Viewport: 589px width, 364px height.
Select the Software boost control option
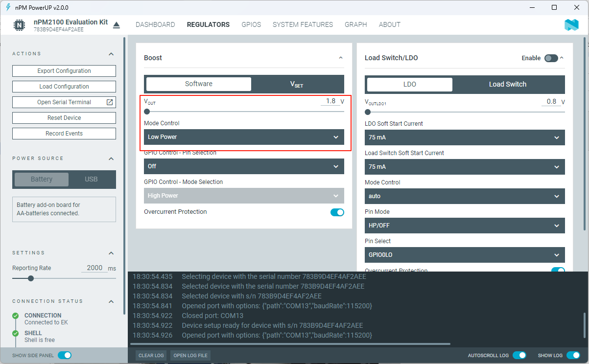coord(199,84)
